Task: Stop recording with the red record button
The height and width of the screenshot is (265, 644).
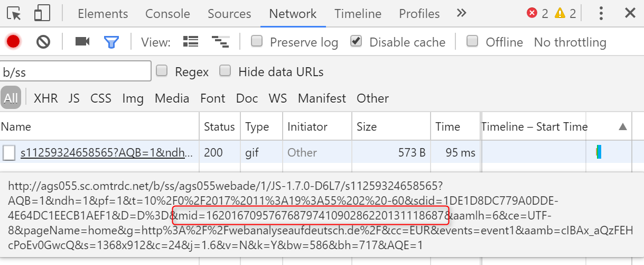Action: point(13,42)
